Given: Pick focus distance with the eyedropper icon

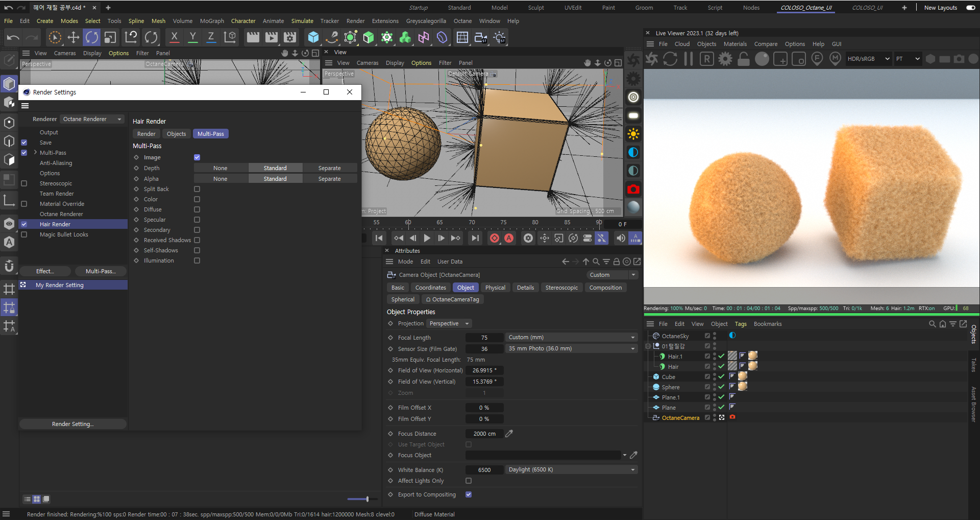Looking at the screenshot, I should click(x=509, y=433).
